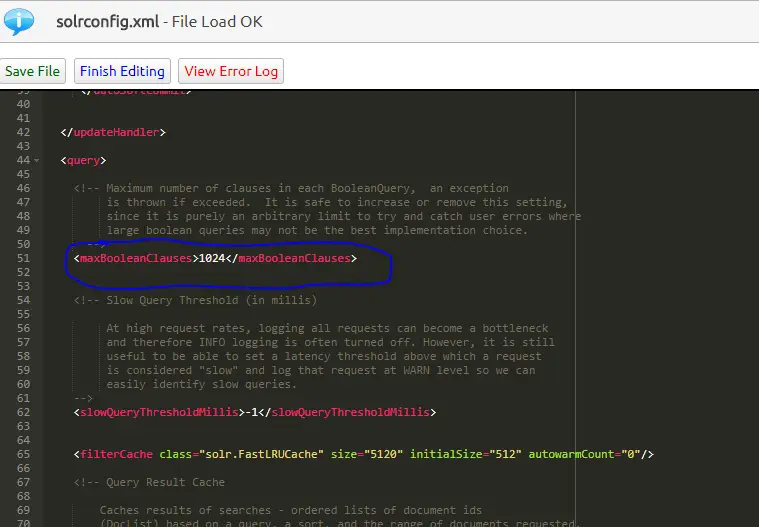Click the autowarmCount value "0"

tap(637, 454)
